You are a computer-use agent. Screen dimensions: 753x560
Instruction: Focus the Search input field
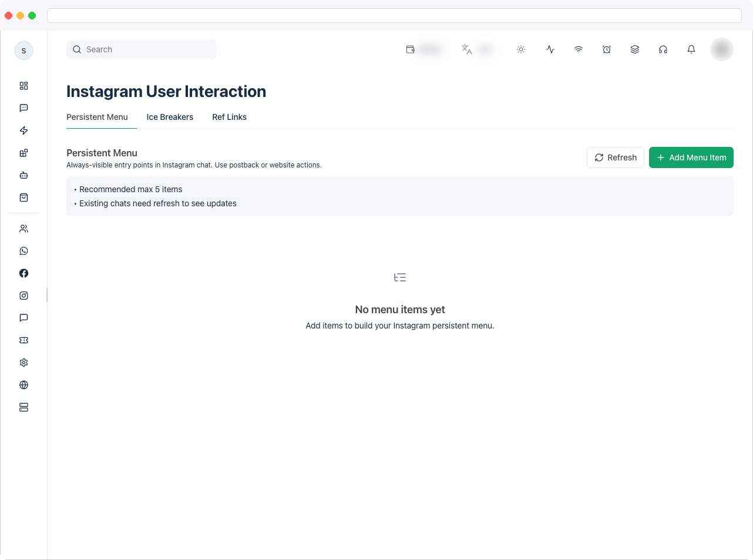[142, 49]
